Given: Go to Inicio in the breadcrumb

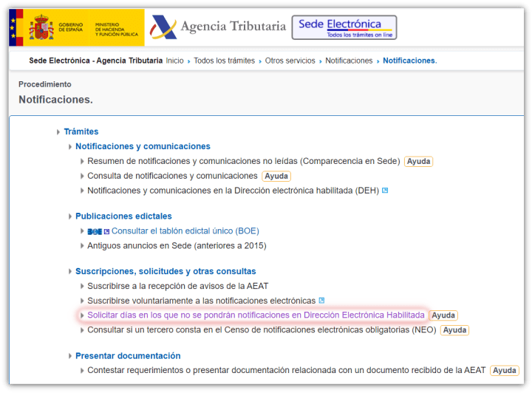Looking at the screenshot, I should coord(174,61).
